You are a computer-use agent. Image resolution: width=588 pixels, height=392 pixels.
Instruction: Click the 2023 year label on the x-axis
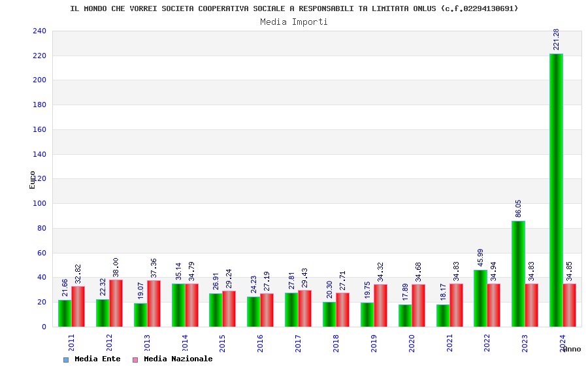click(525, 343)
